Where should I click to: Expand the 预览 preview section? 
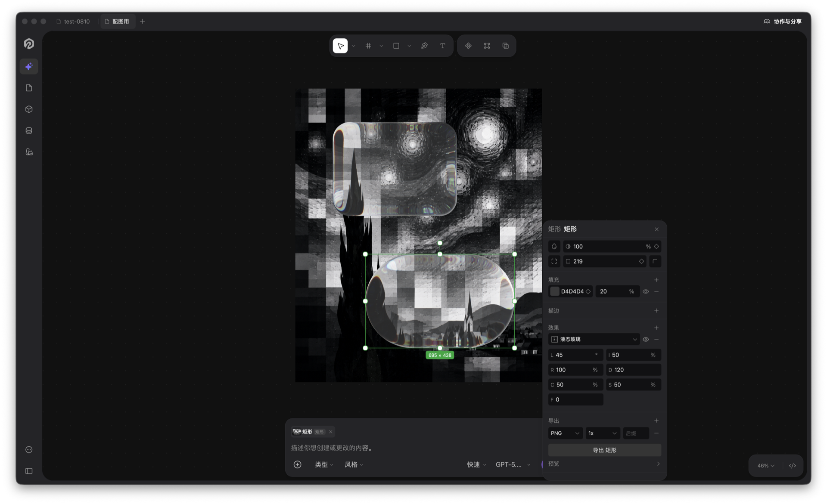(x=604, y=464)
